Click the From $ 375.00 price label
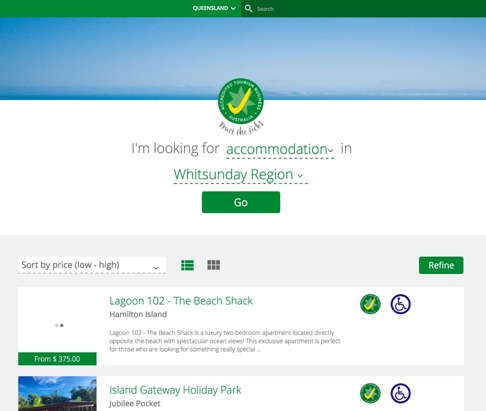This screenshot has width=486, height=411. (57, 359)
